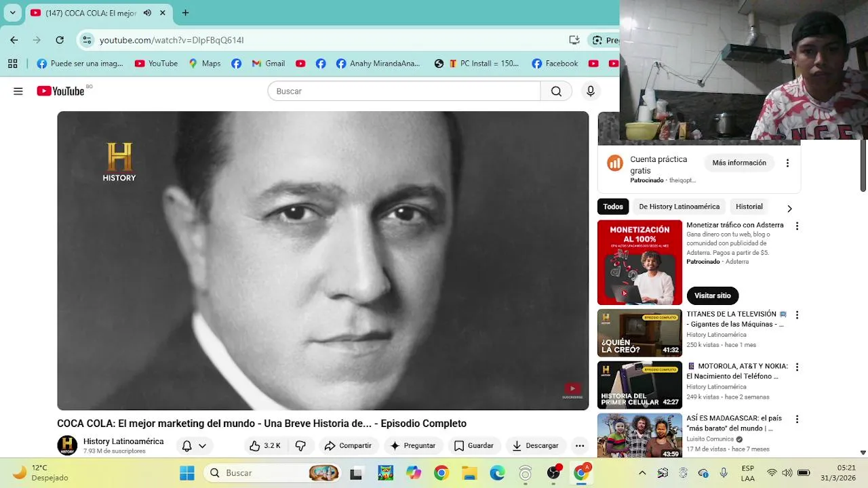This screenshot has width=868, height=488.
Task: Like the video with 3.2 K thumbs up
Action: point(264,445)
